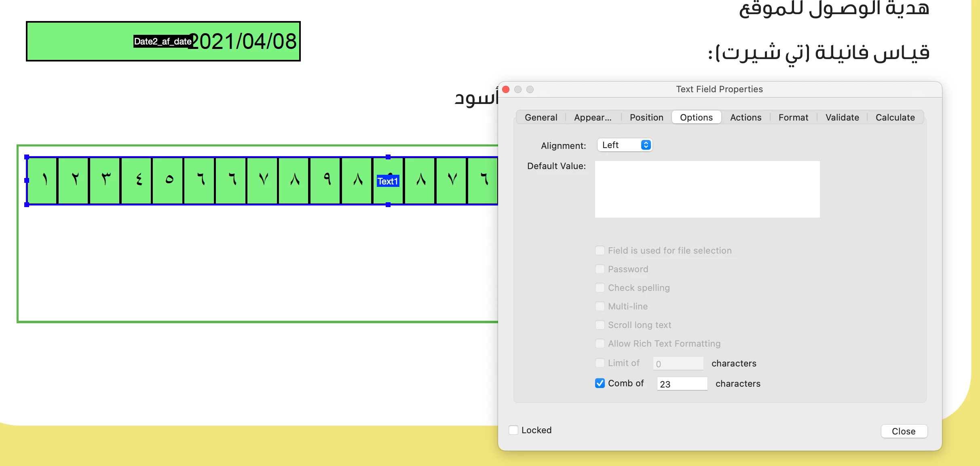Viewport: 980px width, 466px height.
Task: Open the Alignment dropdown
Action: (x=625, y=145)
